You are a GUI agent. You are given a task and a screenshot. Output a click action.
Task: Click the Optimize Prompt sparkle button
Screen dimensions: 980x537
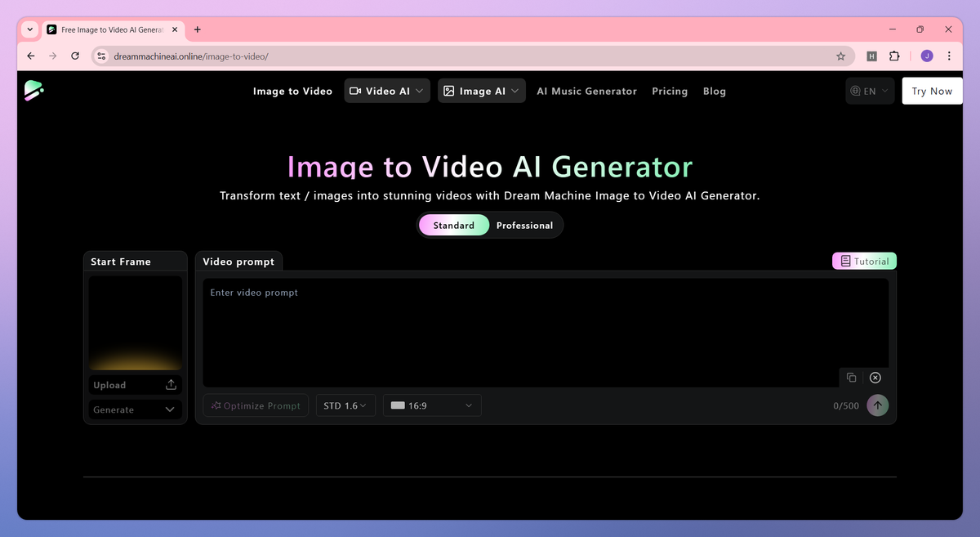(x=256, y=405)
